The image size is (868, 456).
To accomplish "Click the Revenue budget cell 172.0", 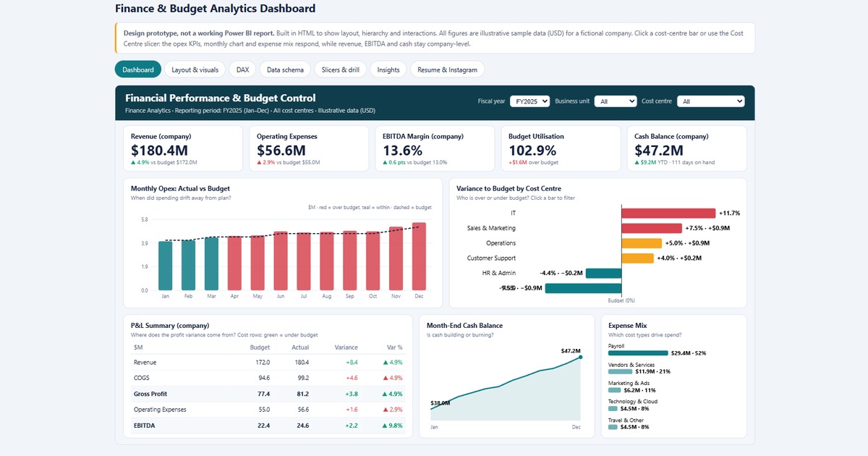I will click(263, 362).
